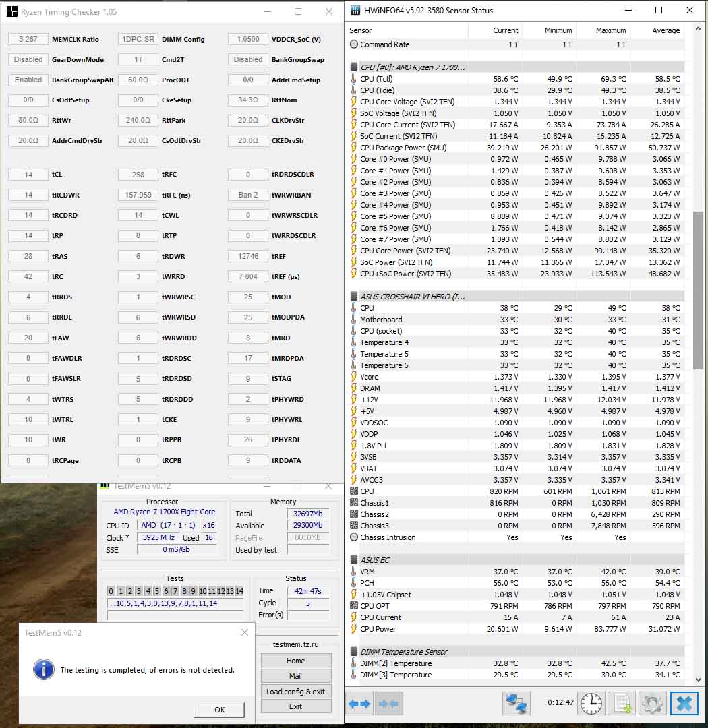Click the Exit button in TestMem5
Viewport: 708px width, 728px height.
pyautogui.click(x=296, y=706)
